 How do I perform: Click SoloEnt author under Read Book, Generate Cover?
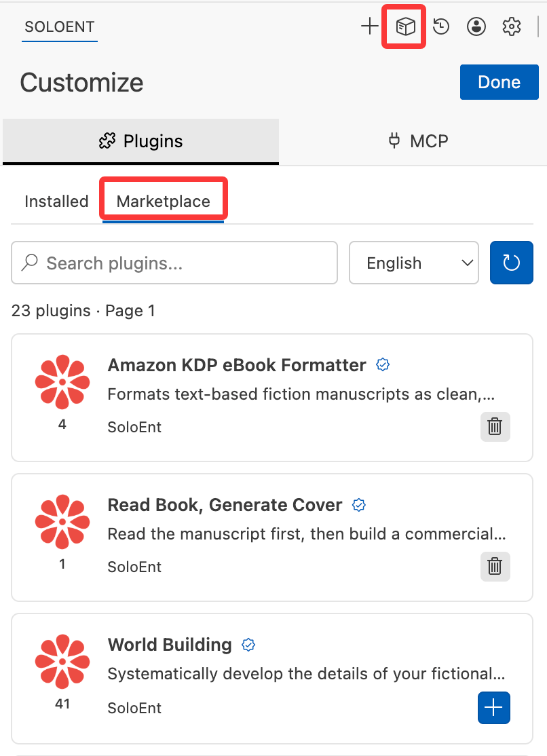coord(134,567)
